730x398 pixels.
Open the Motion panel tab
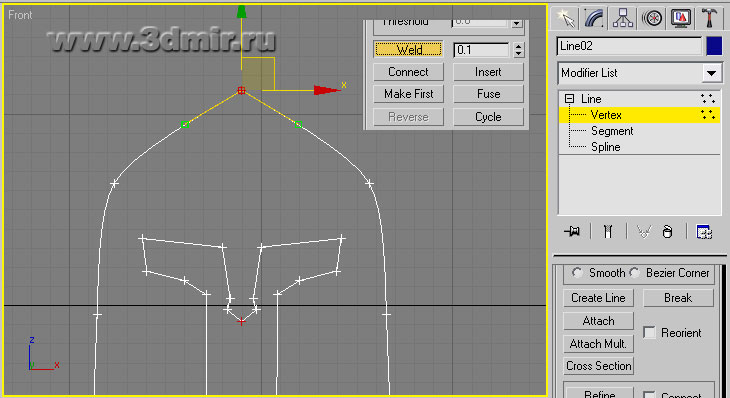(x=652, y=19)
